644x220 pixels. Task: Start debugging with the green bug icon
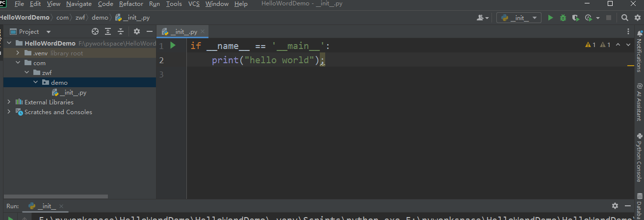tap(563, 18)
